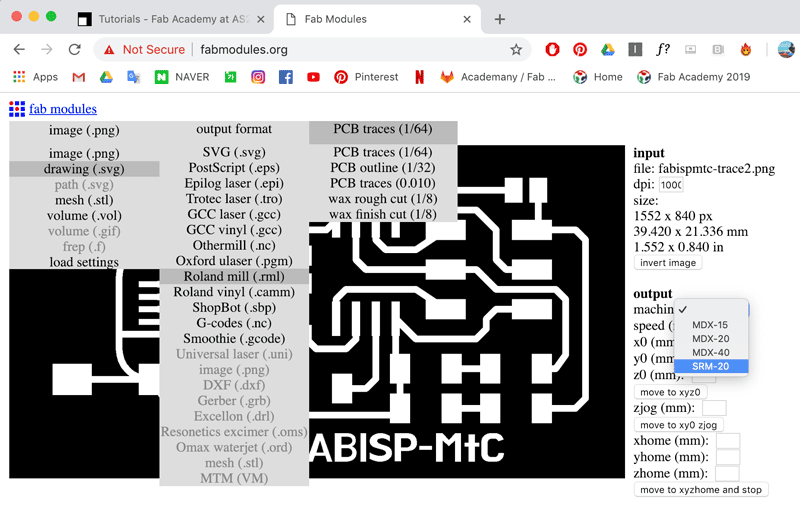The image size is (800, 517).
Task: Select SRM-20 from machine dropdown
Action: [x=710, y=366]
